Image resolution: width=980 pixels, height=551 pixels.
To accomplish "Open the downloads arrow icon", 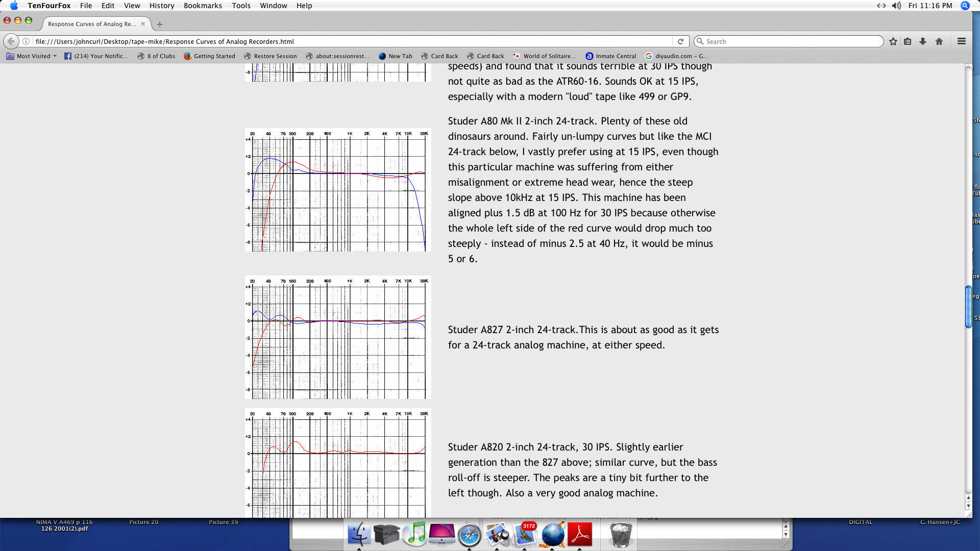I will tap(923, 41).
